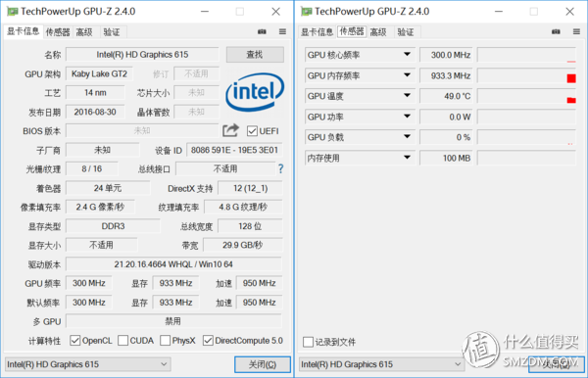Click the 4.8 G 纹理/秒 texture fillrate field

click(243, 207)
